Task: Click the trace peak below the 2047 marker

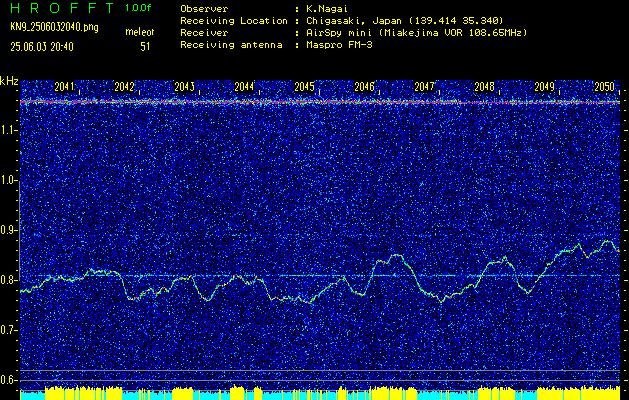Action: point(396,255)
